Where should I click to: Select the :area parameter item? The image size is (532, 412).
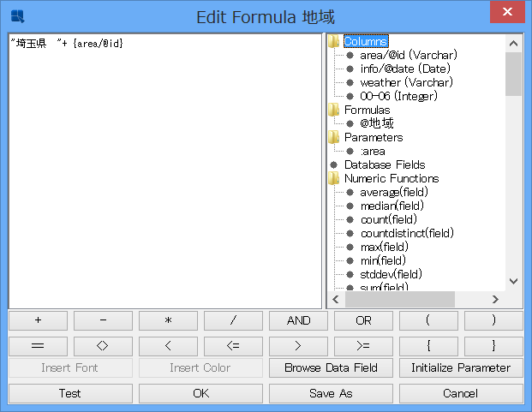[x=373, y=152]
